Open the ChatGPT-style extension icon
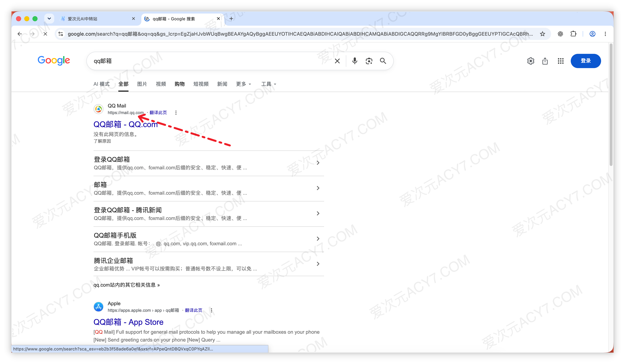This screenshot has width=625, height=364. [x=560, y=34]
